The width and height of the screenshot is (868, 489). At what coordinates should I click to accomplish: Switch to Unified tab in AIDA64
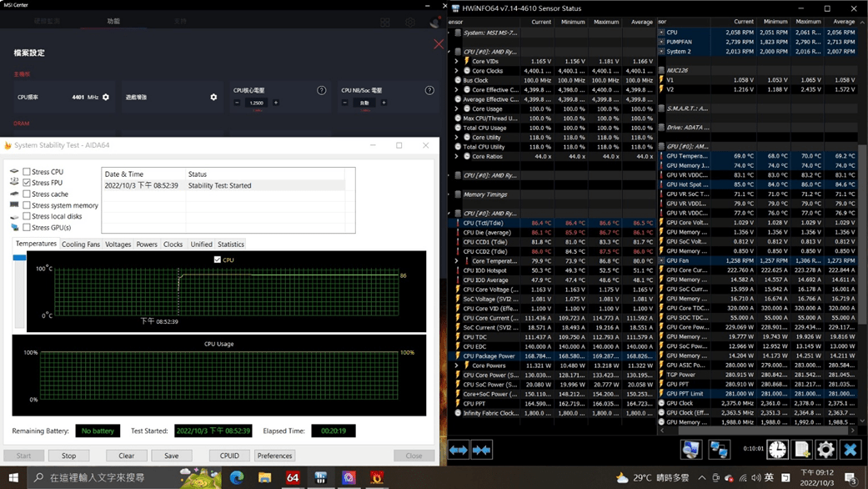202,244
